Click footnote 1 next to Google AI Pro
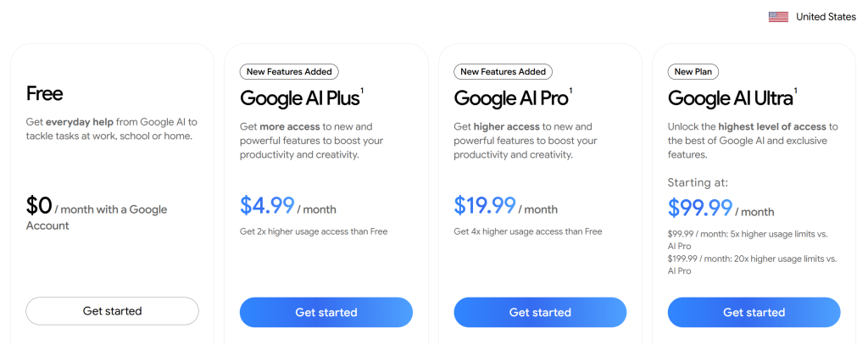 (x=570, y=91)
